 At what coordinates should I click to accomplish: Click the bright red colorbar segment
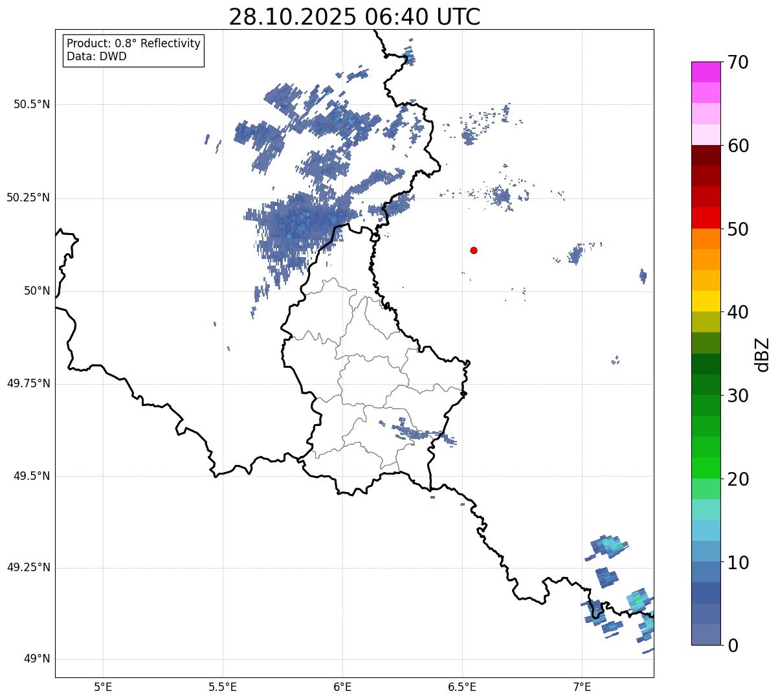tap(706, 218)
